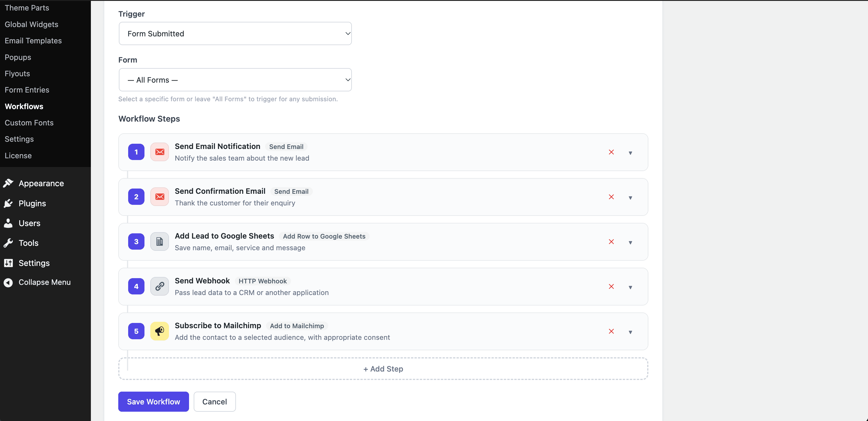Delete the Send Webhook step
Screen dimensions: 868x421
pos(611,286)
